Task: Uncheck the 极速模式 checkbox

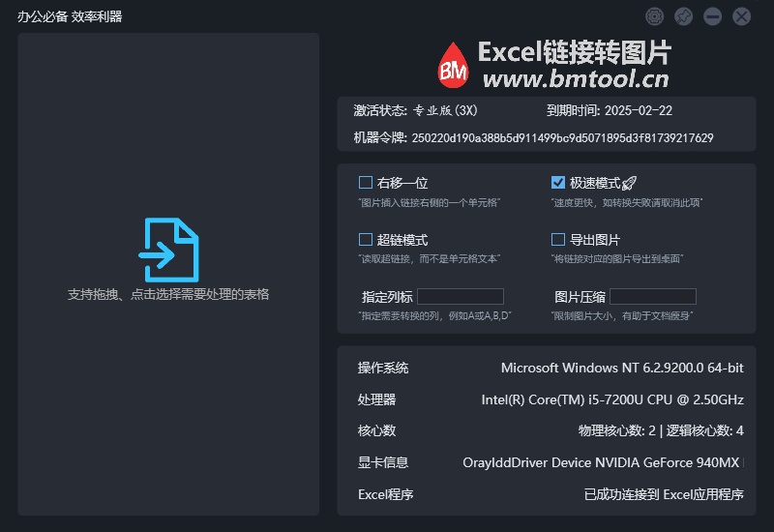Action: 558,183
